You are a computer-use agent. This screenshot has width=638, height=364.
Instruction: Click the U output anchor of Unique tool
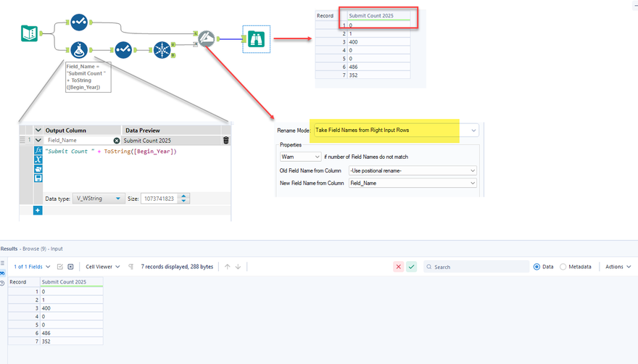173,44
